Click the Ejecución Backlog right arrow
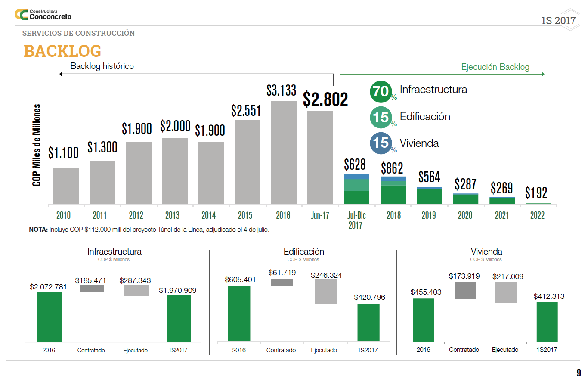The image size is (588, 382). click(542, 74)
